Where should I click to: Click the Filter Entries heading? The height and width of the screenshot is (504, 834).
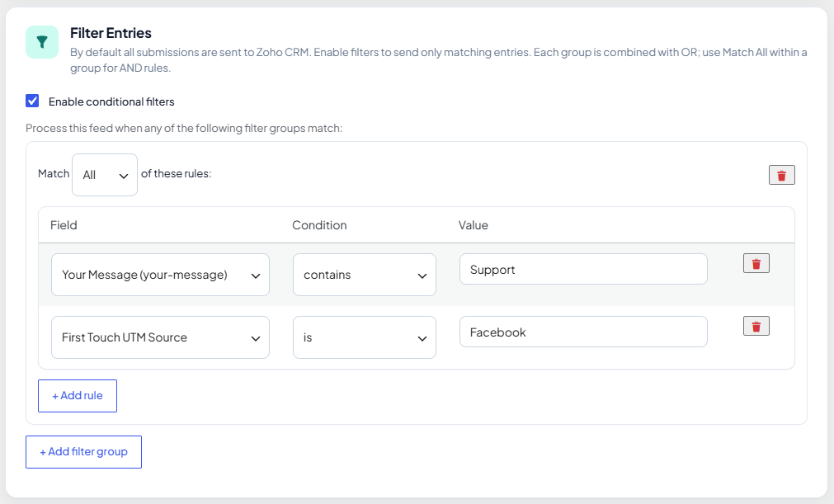[x=111, y=33]
